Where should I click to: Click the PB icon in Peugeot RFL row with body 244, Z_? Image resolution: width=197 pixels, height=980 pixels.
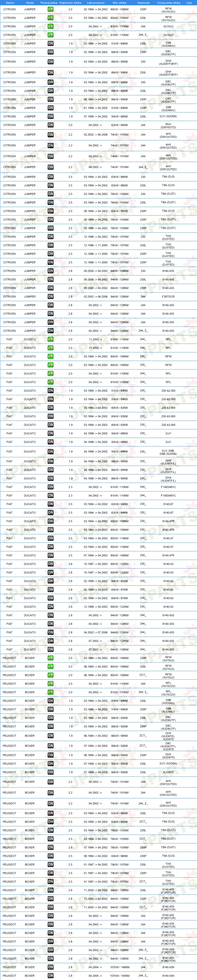click(x=50, y=692)
